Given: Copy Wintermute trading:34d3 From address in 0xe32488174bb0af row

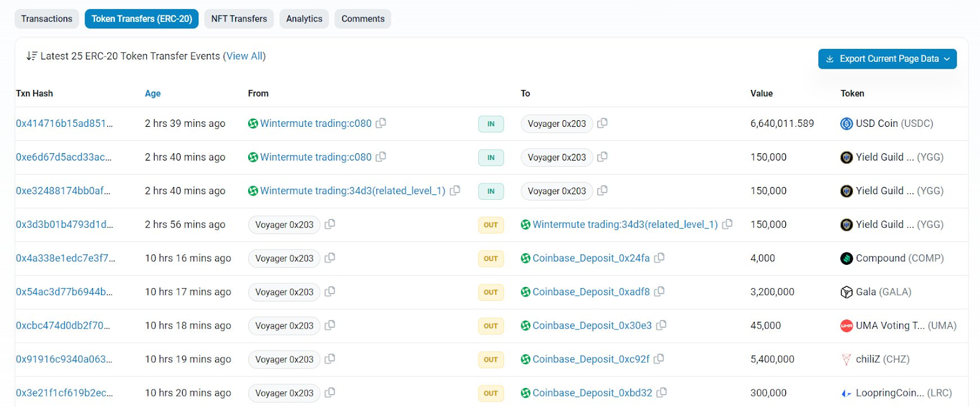Looking at the screenshot, I should (455, 191).
